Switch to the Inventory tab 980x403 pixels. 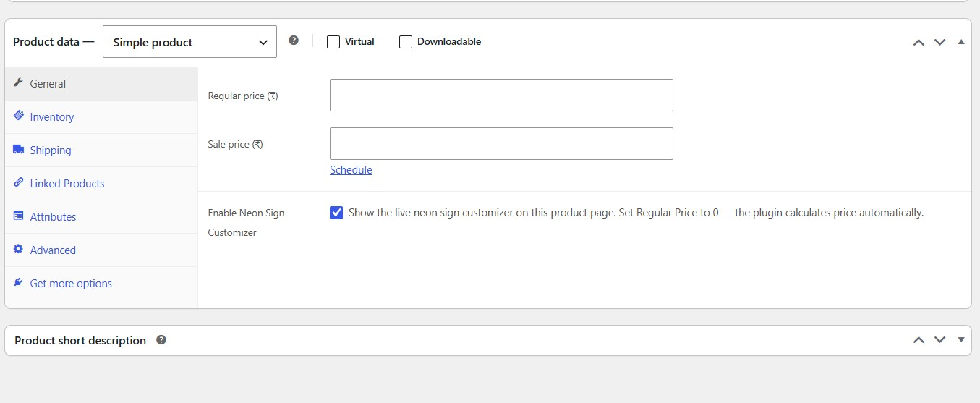[x=101, y=117]
